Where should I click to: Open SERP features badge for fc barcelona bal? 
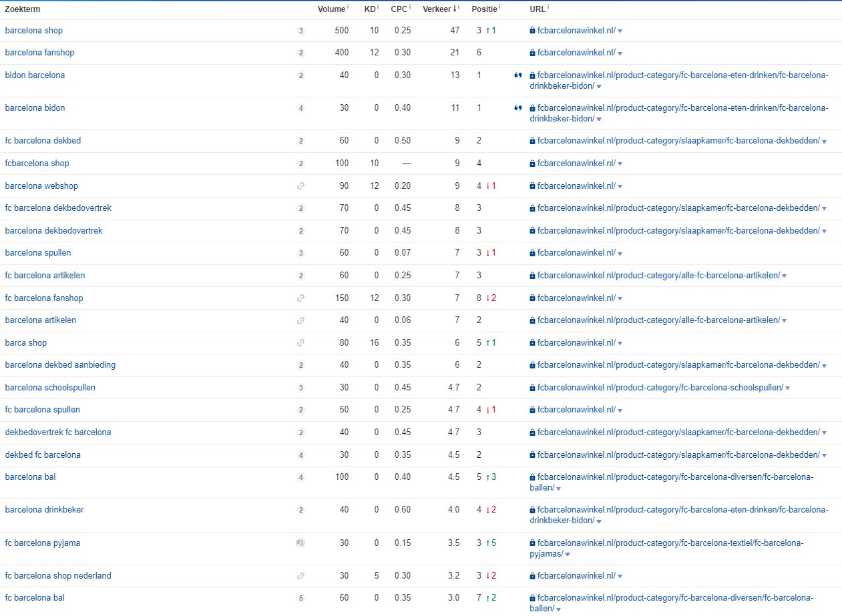coord(300,598)
